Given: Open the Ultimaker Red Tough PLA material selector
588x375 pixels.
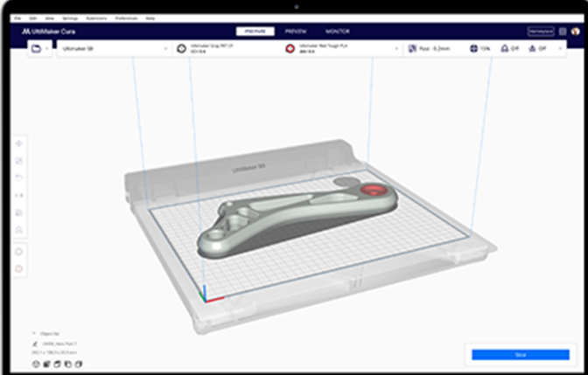Looking at the screenshot, I should tap(341, 50).
